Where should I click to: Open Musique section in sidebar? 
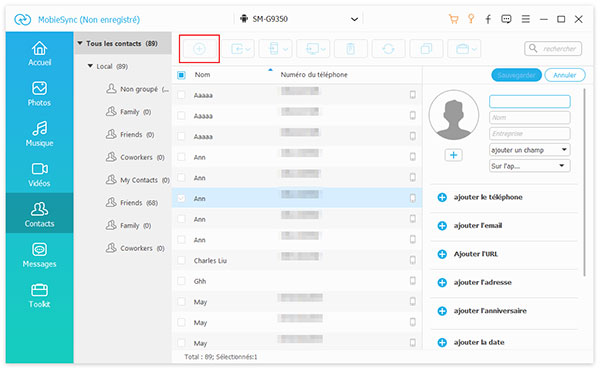tap(39, 134)
